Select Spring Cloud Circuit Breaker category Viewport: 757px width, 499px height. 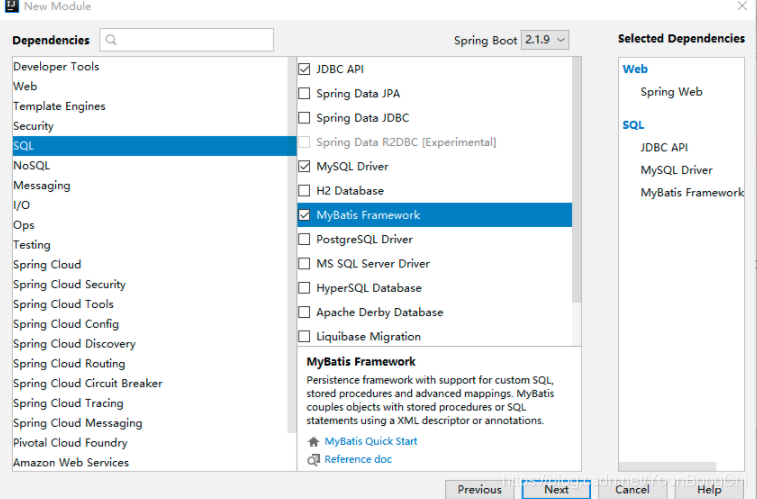tap(150, 383)
